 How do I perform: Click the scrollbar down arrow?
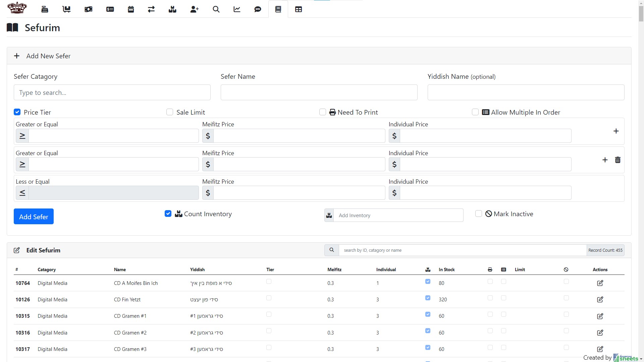point(641,359)
